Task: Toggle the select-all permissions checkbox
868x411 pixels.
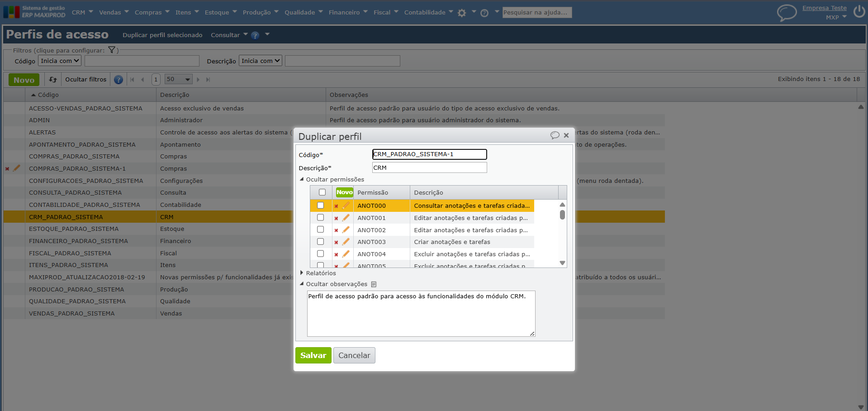Action: [x=322, y=192]
